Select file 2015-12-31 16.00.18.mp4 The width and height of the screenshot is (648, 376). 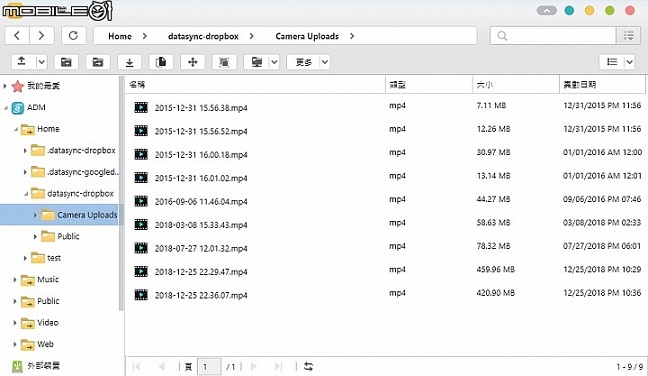[201, 155]
